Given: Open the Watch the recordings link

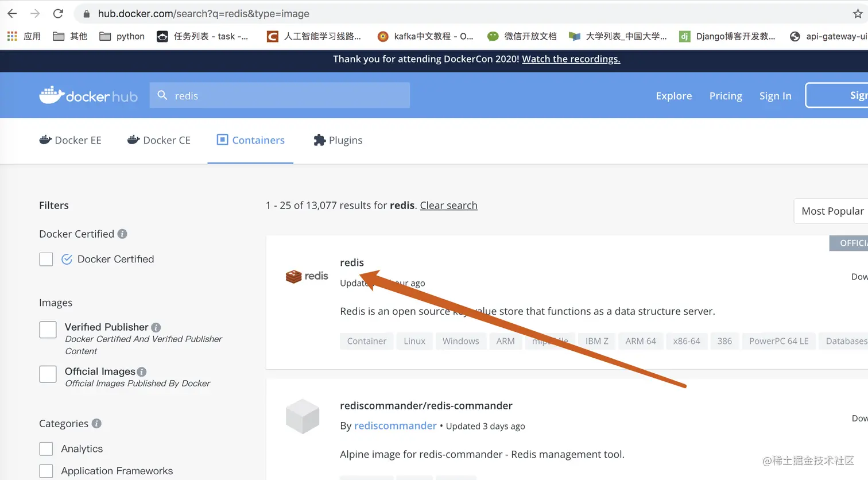Looking at the screenshot, I should [x=571, y=59].
